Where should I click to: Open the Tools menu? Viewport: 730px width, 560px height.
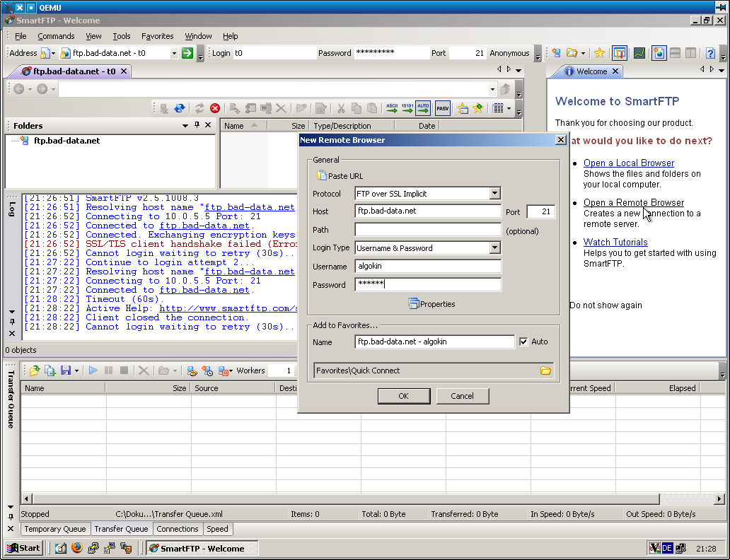[x=122, y=36]
